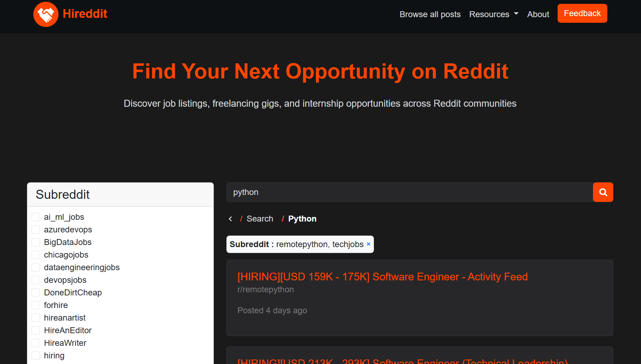Check the forhire subreddit checkbox

[x=36, y=305]
